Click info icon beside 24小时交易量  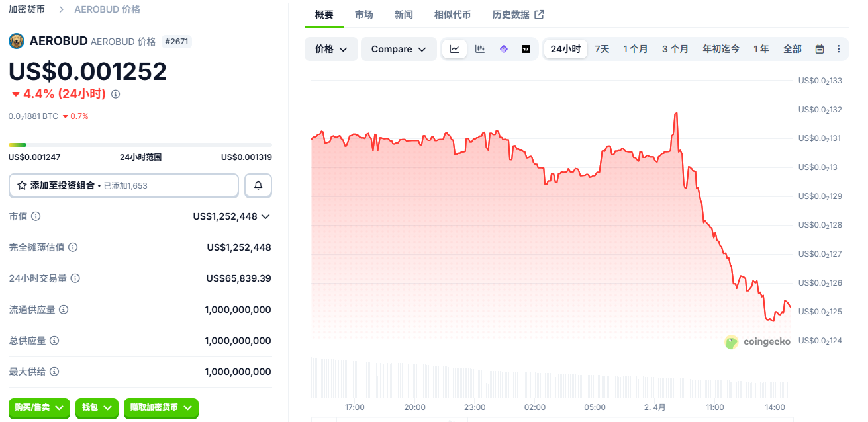[x=75, y=278]
